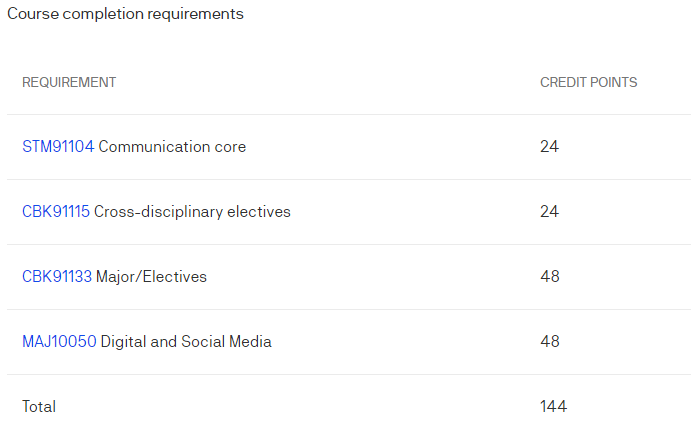Click the Course completion requirements heading
Image resolution: width=691 pixels, height=437 pixels.
click(x=126, y=14)
